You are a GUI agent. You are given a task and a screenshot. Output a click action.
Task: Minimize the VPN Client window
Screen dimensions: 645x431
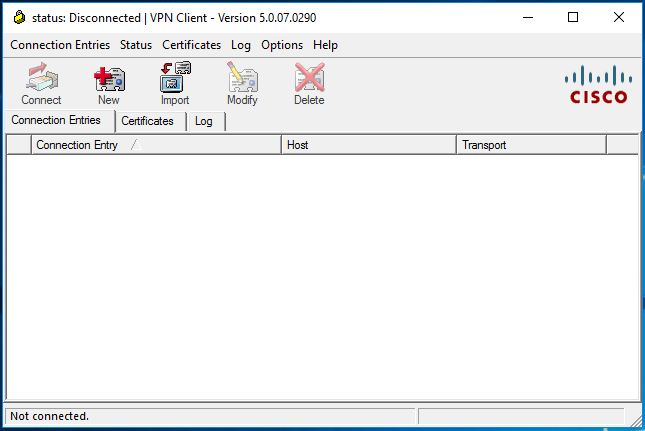(x=528, y=17)
